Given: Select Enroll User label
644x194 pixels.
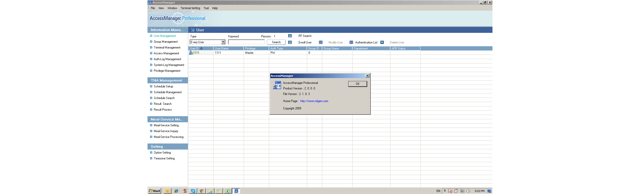Looking at the screenshot, I should (305, 42).
